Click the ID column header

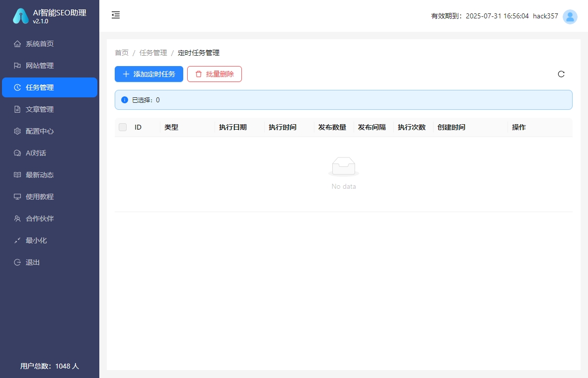(x=138, y=127)
